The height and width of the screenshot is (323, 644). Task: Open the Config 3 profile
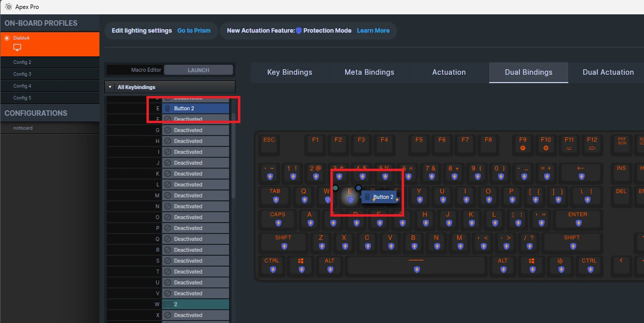point(49,74)
